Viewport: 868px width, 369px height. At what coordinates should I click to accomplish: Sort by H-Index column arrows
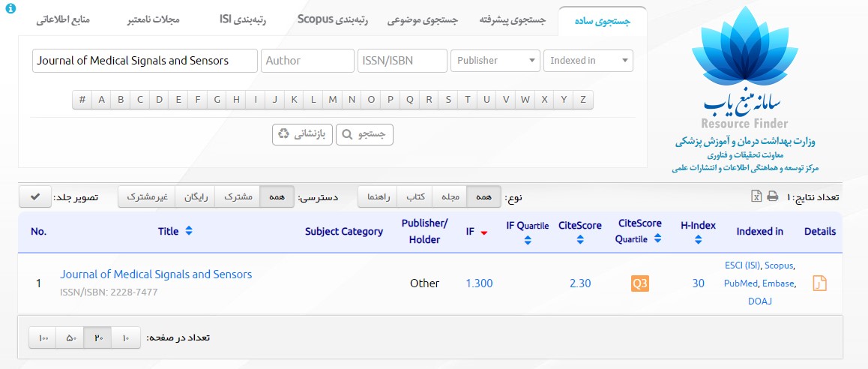click(698, 240)
